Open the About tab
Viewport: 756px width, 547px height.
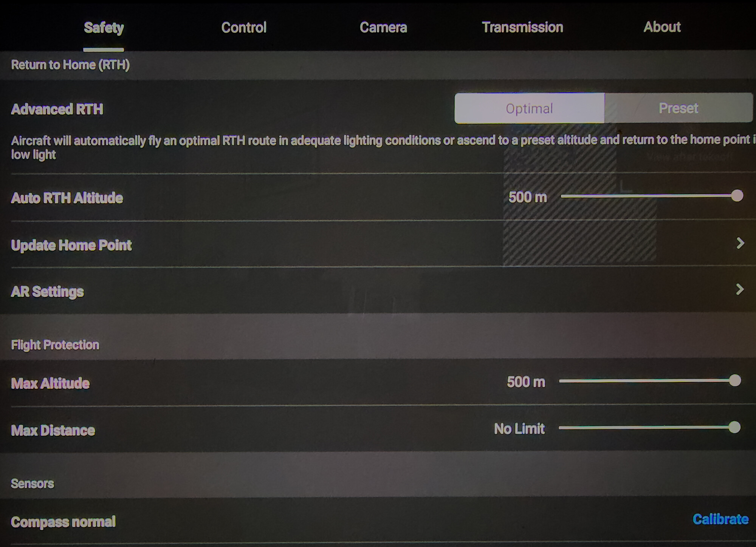[662, 27]
